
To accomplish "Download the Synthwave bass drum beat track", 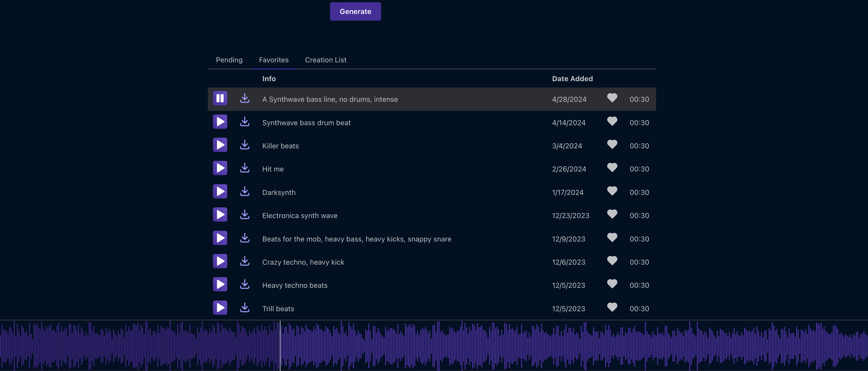I will click(245, 122).
